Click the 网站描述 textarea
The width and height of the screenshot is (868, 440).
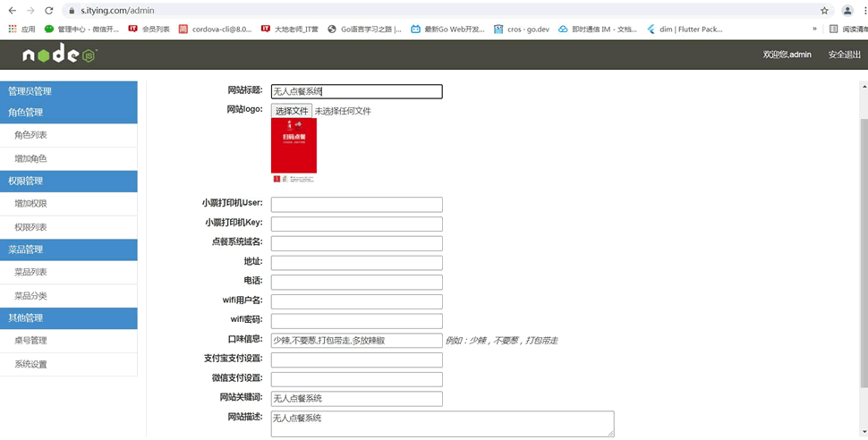point(442,423)
